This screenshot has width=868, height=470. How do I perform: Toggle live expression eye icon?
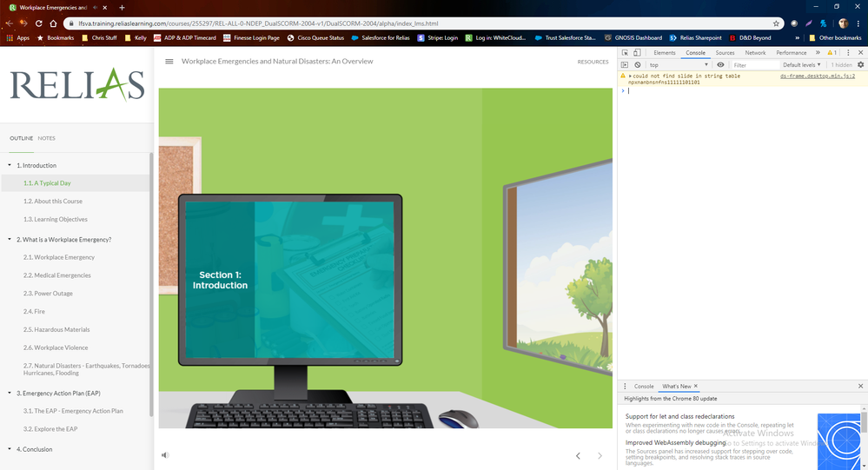pyautogui.click(x=721, y=65)
